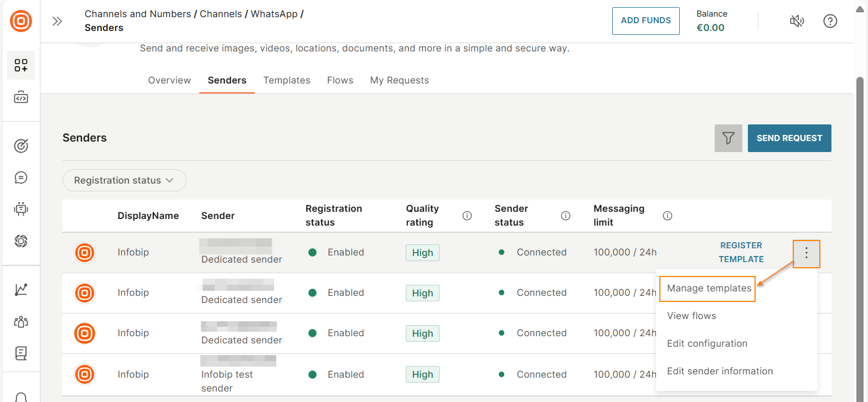Open the chatbot robot icon in sidebar
The height and width of the screenshot is (402, 868).
[21, 209]
